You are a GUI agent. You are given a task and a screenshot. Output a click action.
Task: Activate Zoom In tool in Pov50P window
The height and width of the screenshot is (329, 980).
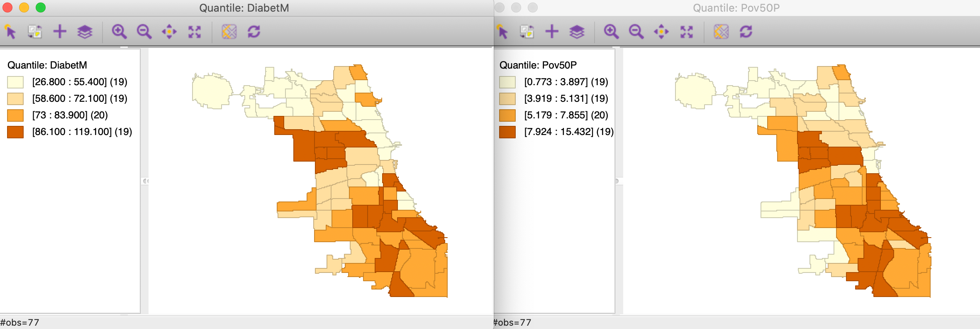point(611,32)
